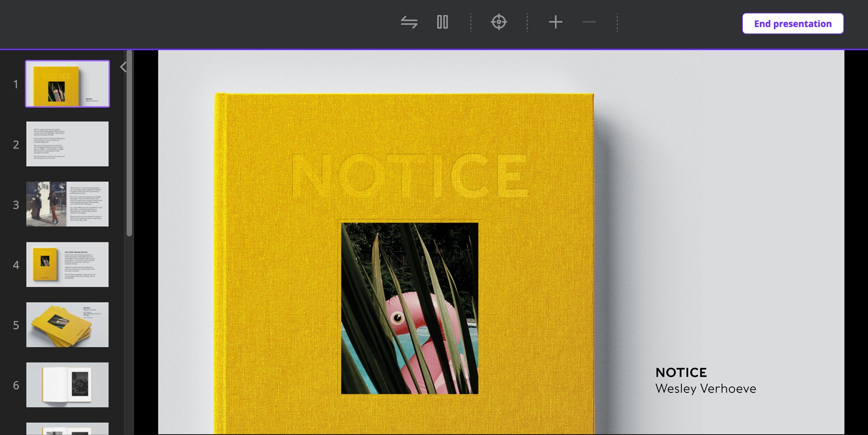
Task: Zoom in with the plus icon
Action: 556,22
